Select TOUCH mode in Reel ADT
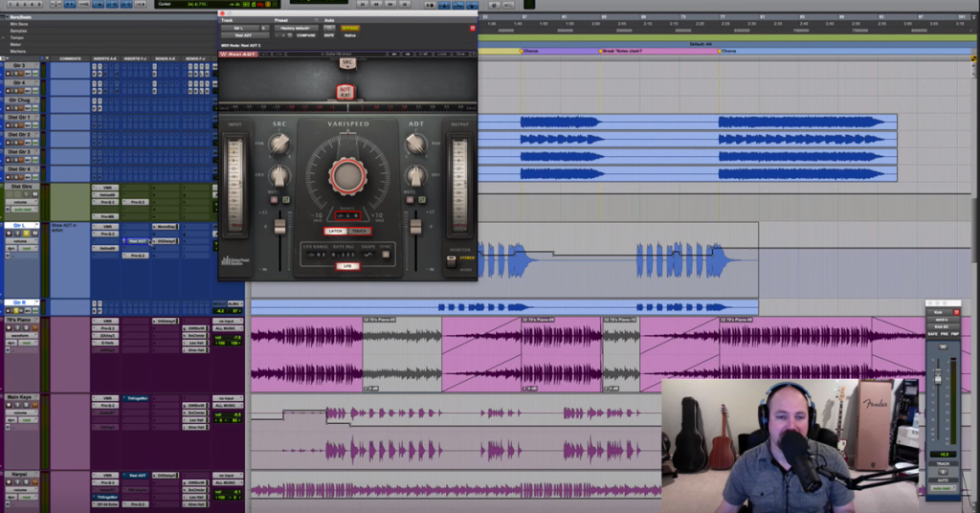This screenshot has height=513, width=980. [x=360, y=232]
